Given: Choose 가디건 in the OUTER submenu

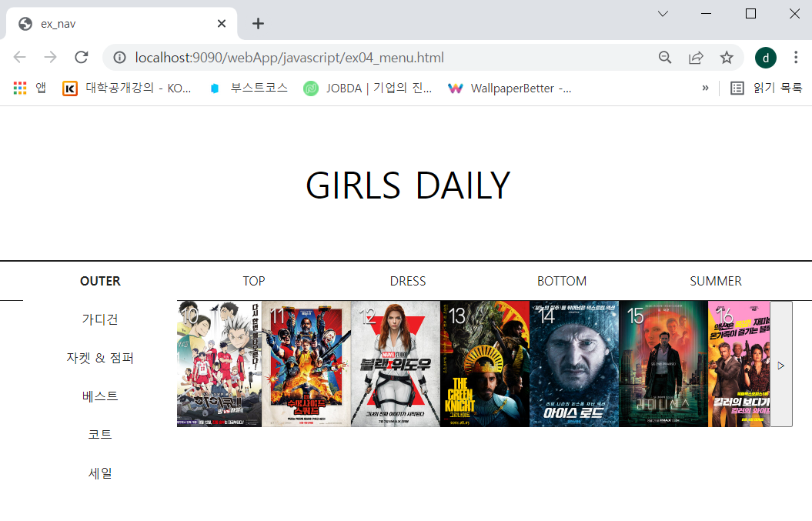Looking at the screenshot, I should coord(101,319).
